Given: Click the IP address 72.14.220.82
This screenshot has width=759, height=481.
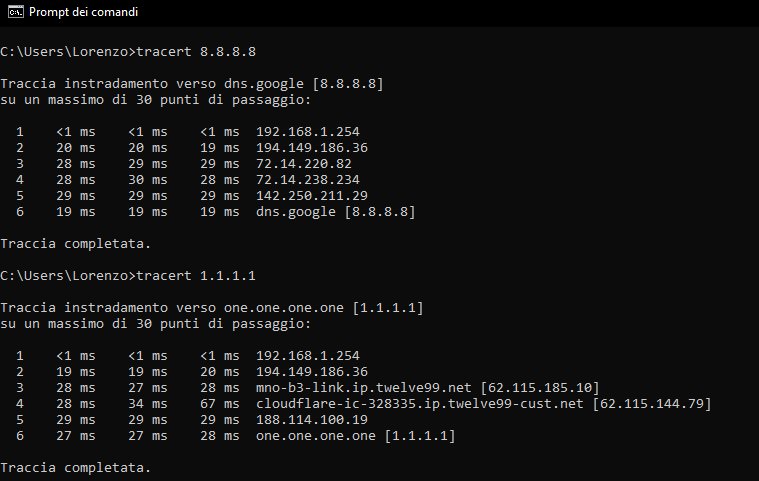Looking at the screenshot, I should click(x=305, y=163).
